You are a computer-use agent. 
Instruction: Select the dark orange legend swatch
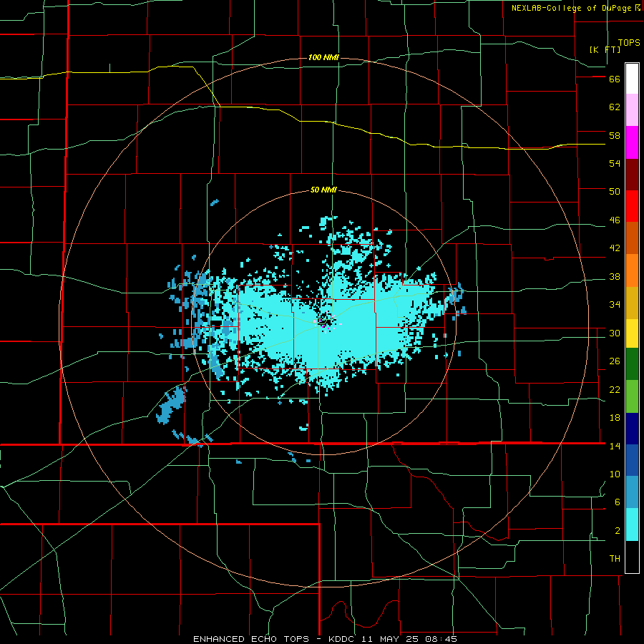(632, 238)
